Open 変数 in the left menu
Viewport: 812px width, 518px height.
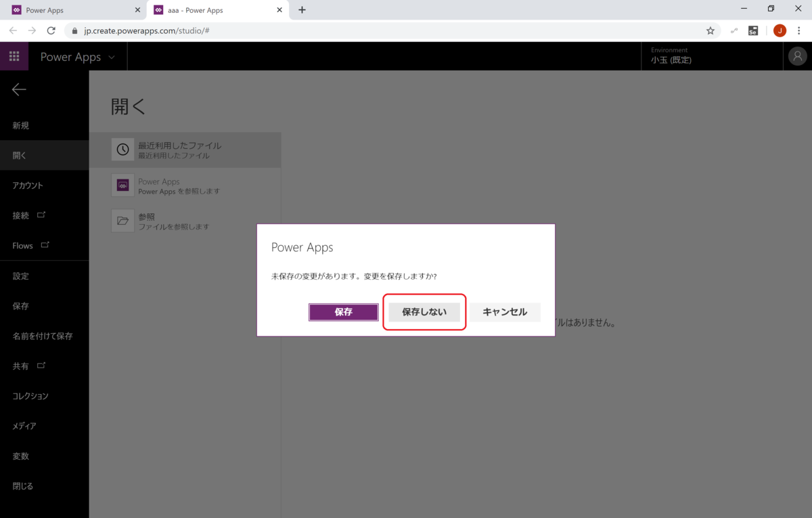coord(44,456)
